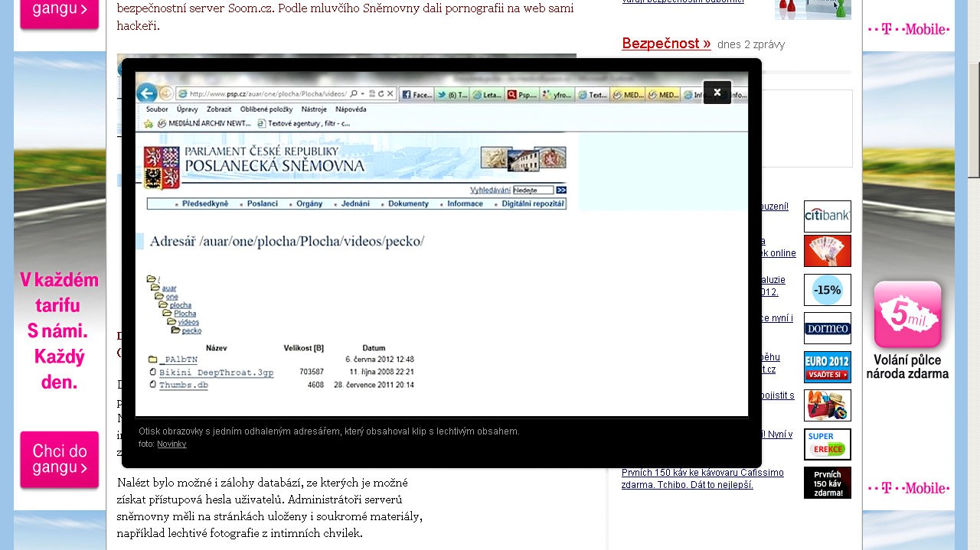980x550 pixels.
Task: Select the pecko folder in the directory tree
Action: [191, 330]
